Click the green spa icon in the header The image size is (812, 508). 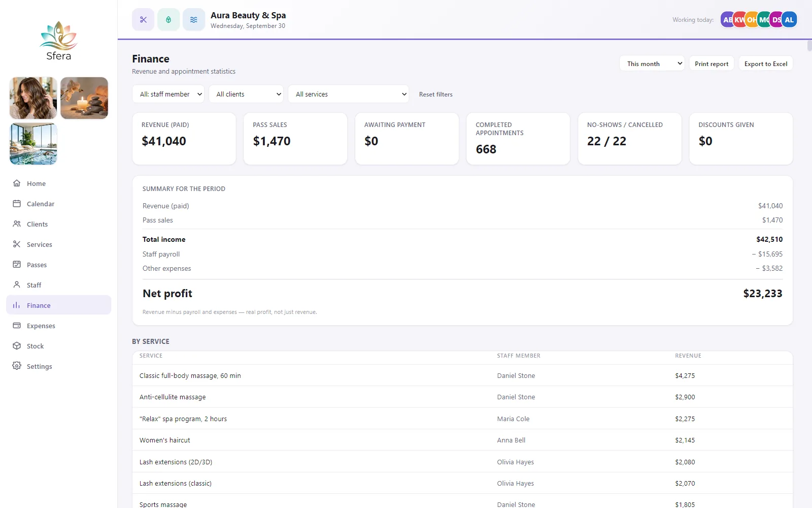pos(168,20)
